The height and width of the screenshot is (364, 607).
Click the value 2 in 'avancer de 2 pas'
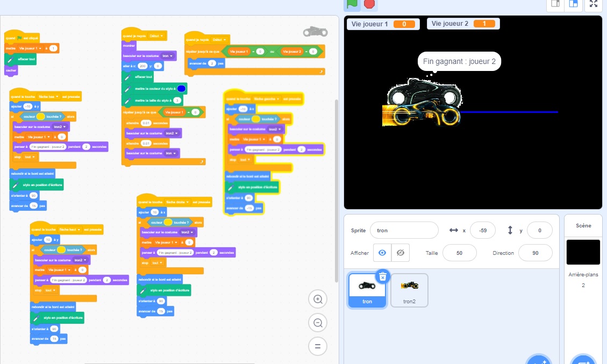click(x=212, y=63)
